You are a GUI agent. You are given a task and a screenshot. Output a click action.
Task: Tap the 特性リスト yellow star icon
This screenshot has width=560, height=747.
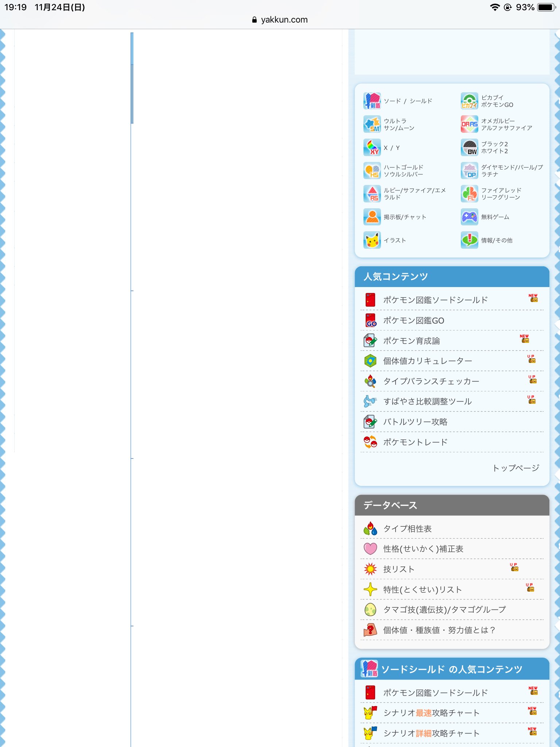click(370, 589)
